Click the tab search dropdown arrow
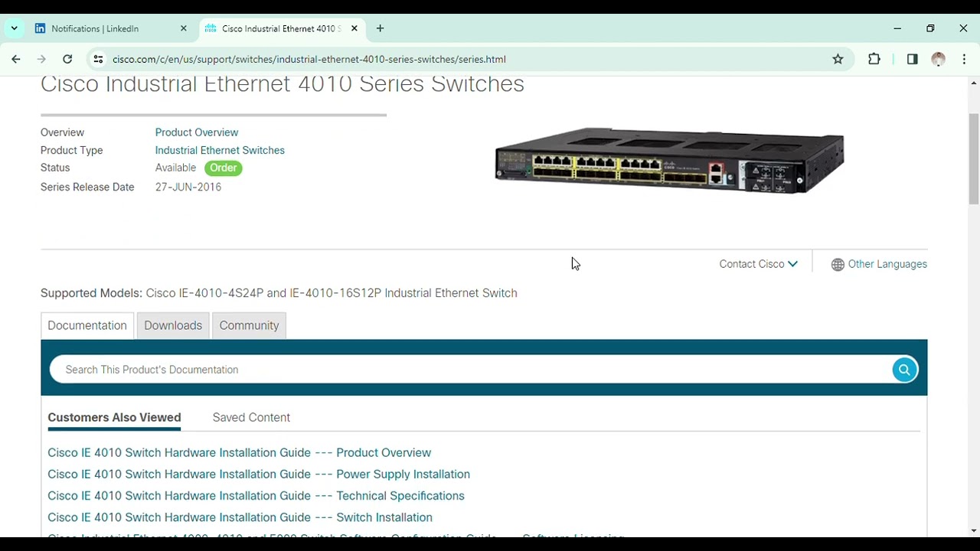Image resolution: width=980 pixels, height=551 pixels. 14,28
